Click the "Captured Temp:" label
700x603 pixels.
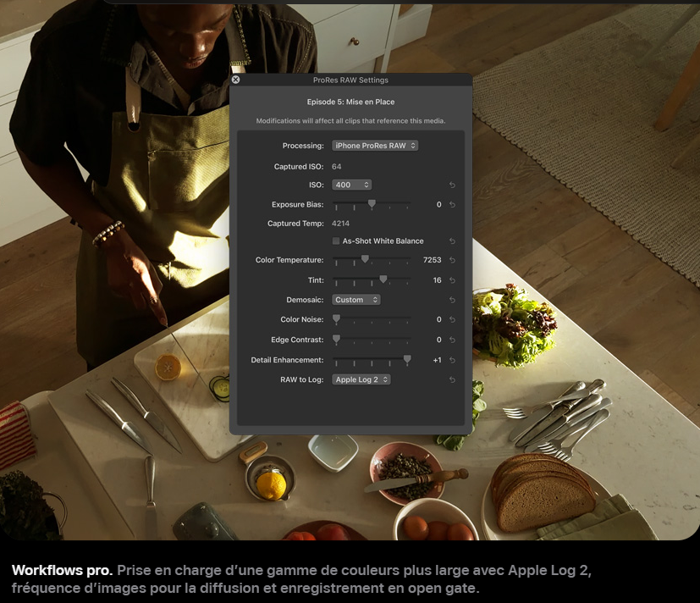tap(295, 224)
